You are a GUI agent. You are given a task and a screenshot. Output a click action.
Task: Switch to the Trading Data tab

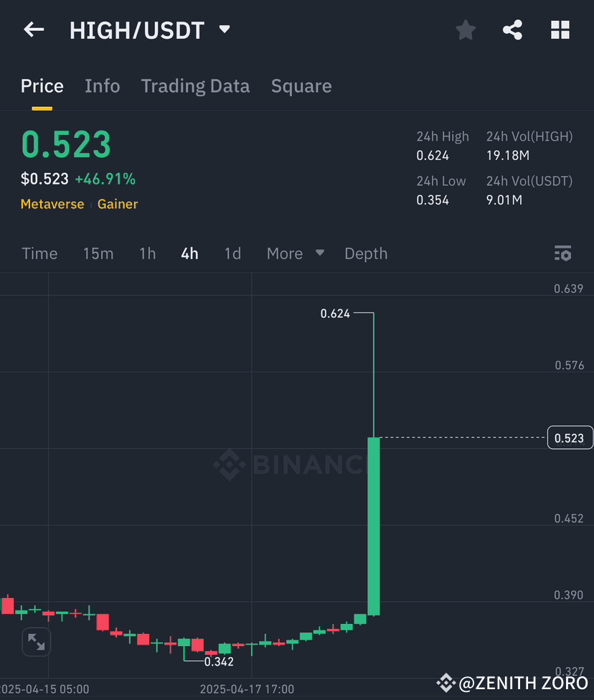195,85
